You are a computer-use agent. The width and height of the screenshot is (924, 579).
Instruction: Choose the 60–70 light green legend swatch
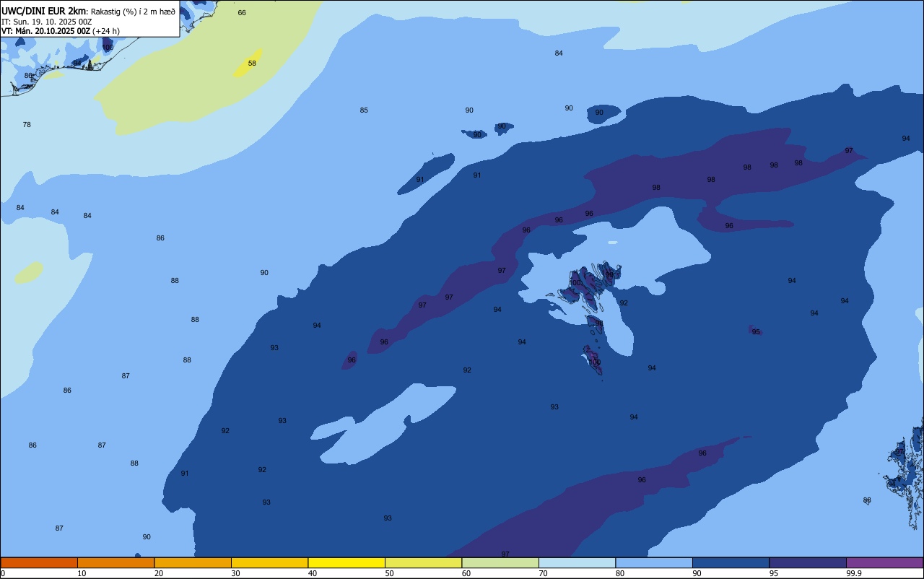(500, 562)
